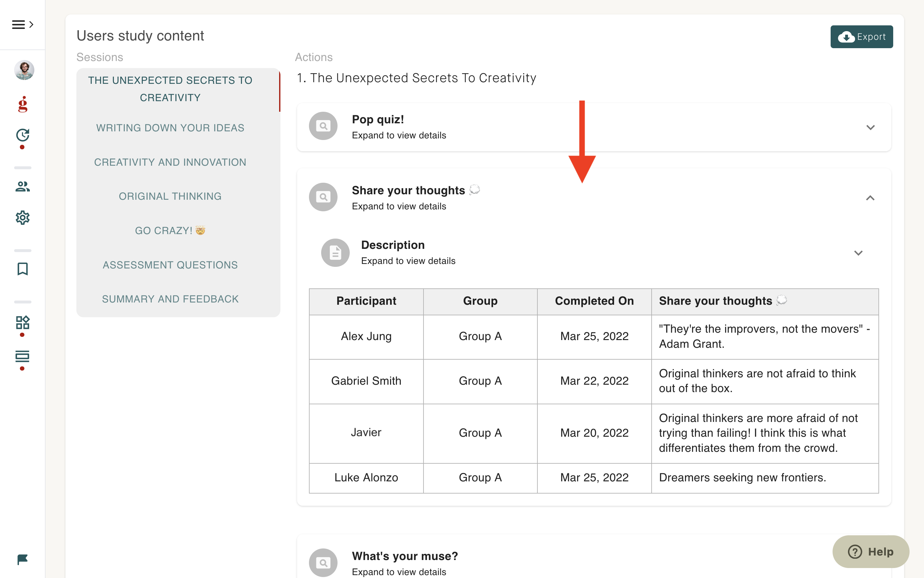Select Original Thinking session
The height and width of the screenshot is (578, 924).
[x=170, y=196]
